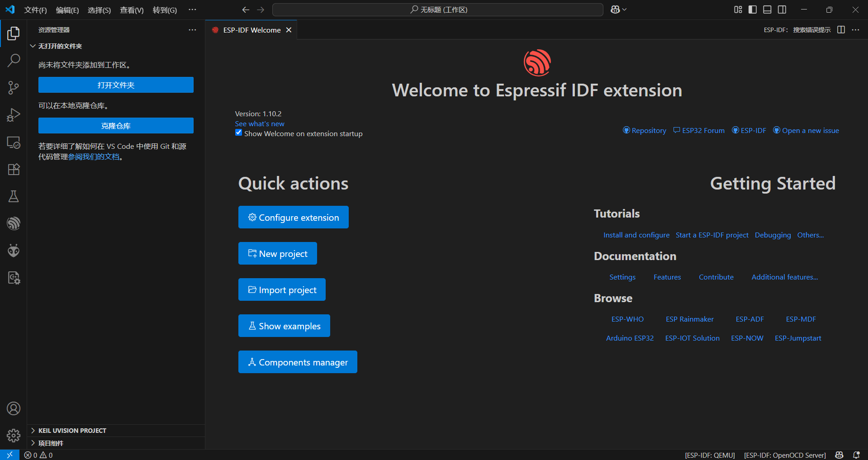The height and width of the screenshot is (460, 868).
Task: Uncheck Show Welcome on extension startup
Action: [x=238, y=133]
